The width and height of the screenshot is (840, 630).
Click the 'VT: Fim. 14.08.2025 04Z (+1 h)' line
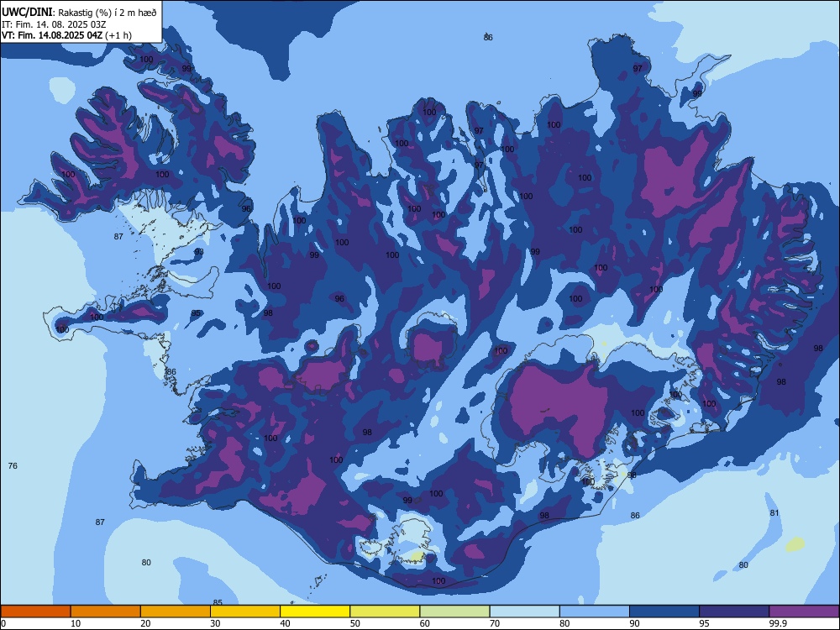66,35
